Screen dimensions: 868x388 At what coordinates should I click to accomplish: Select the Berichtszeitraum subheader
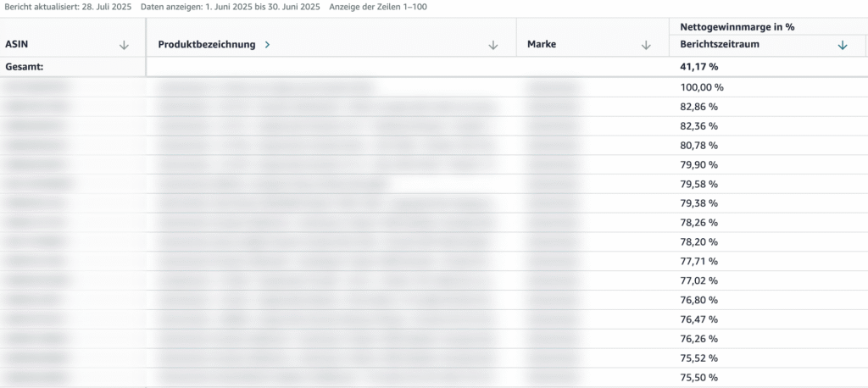720,45
